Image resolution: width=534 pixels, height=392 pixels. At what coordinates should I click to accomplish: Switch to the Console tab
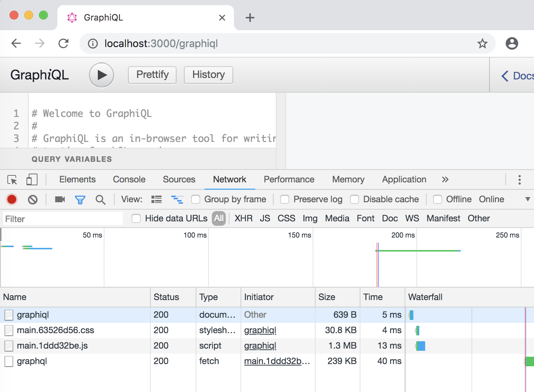[129, 179]
